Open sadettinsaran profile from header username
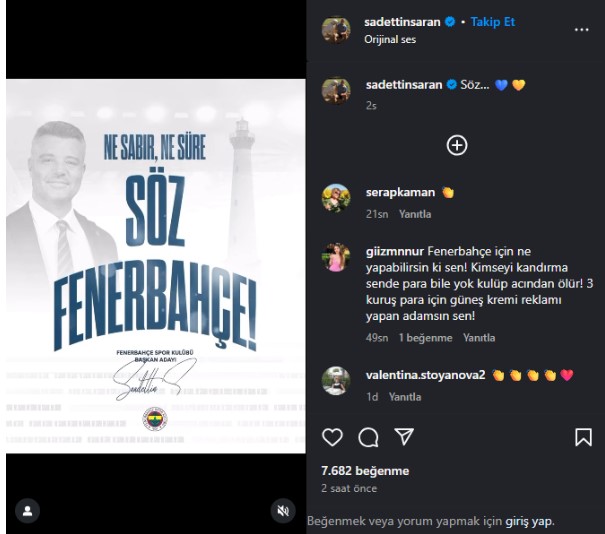Image resolution: width=605 pixels, height=534 pixels. coord(402,22)
